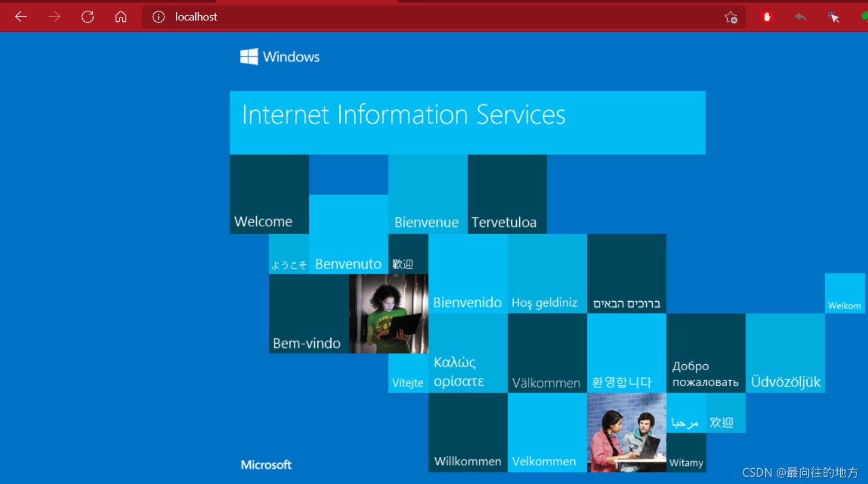Select the Bienvenue tile

point(427,194)
